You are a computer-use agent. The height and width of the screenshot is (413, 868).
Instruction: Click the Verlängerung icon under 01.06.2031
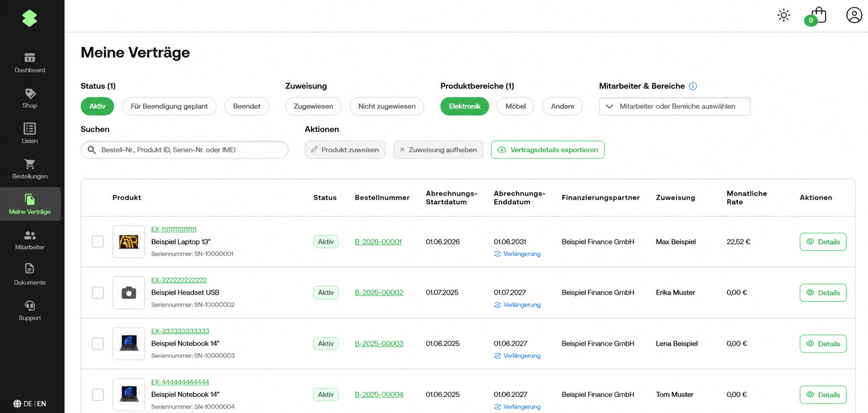pos(497,254)
